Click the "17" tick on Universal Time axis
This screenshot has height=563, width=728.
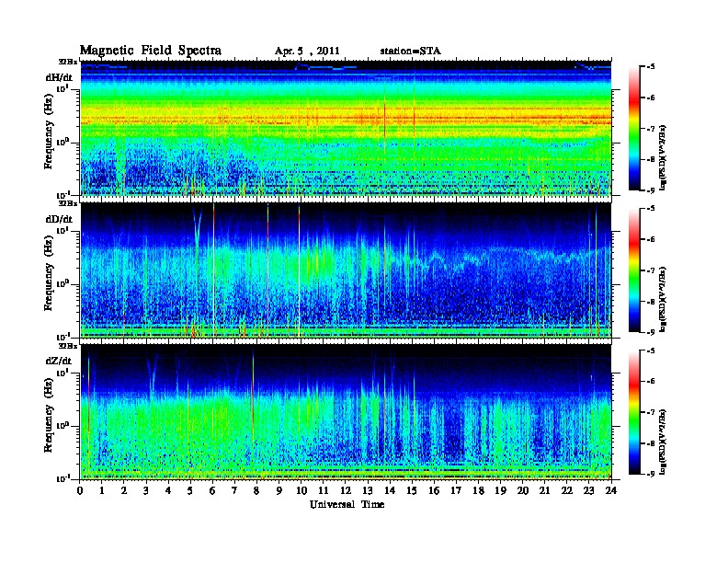click(456, 490)
